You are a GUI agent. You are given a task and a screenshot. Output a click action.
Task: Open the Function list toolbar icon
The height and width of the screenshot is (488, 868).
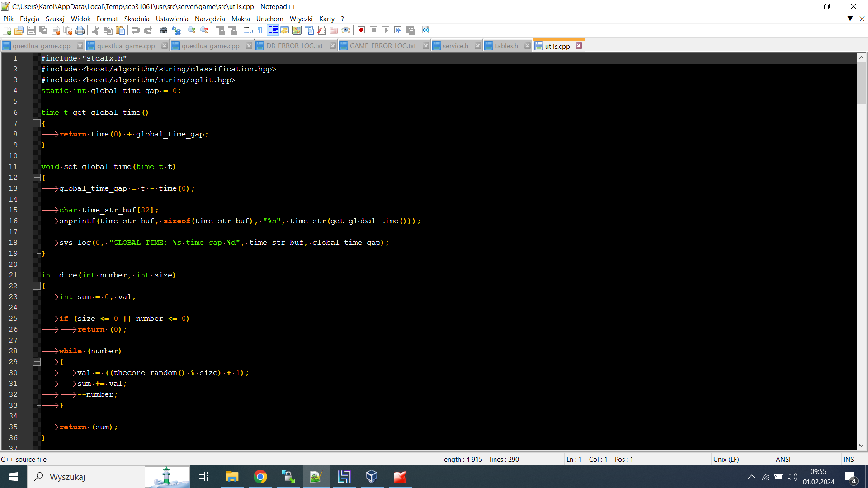[x=321, y=30]
